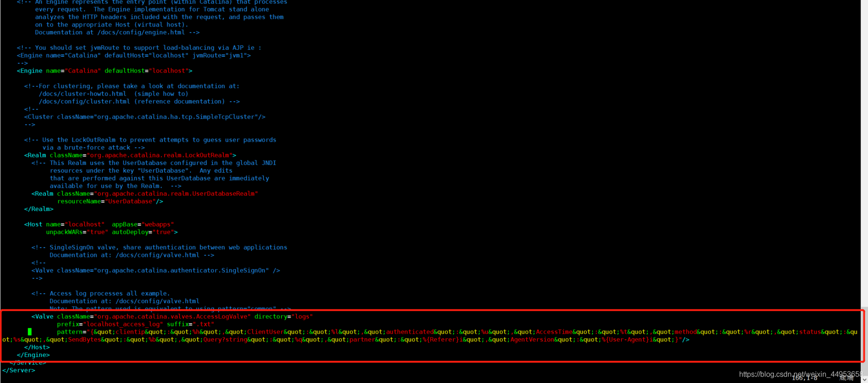Click the unpackWARs="true" attribute
868x383 pixels.
(x=77, y=232)
